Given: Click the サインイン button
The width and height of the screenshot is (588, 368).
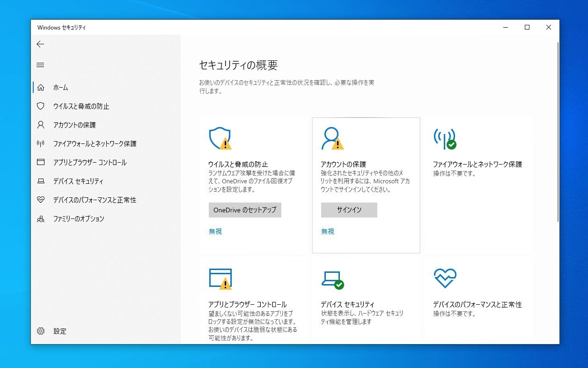Looking at the screenshot, I should tap(349, 210).
